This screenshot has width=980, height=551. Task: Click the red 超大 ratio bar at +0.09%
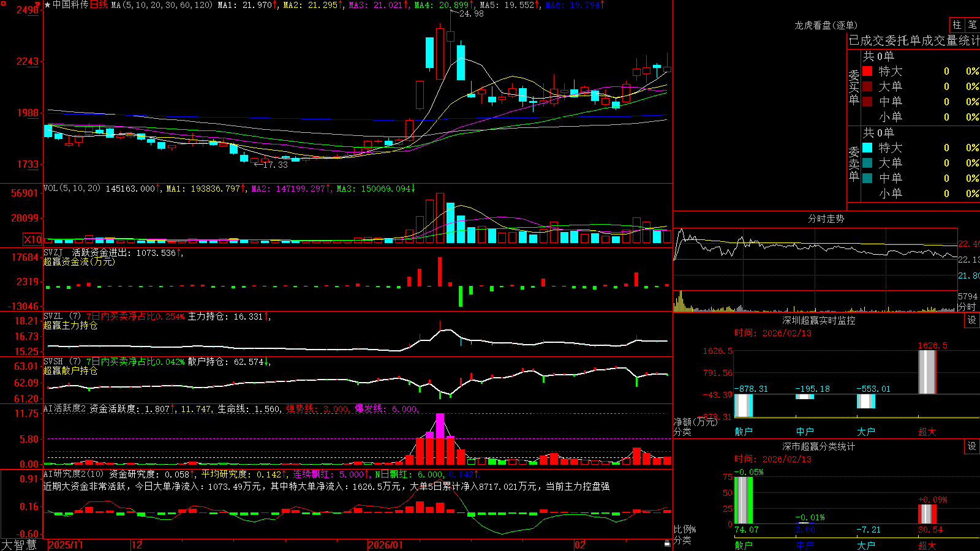pos(927,514)
